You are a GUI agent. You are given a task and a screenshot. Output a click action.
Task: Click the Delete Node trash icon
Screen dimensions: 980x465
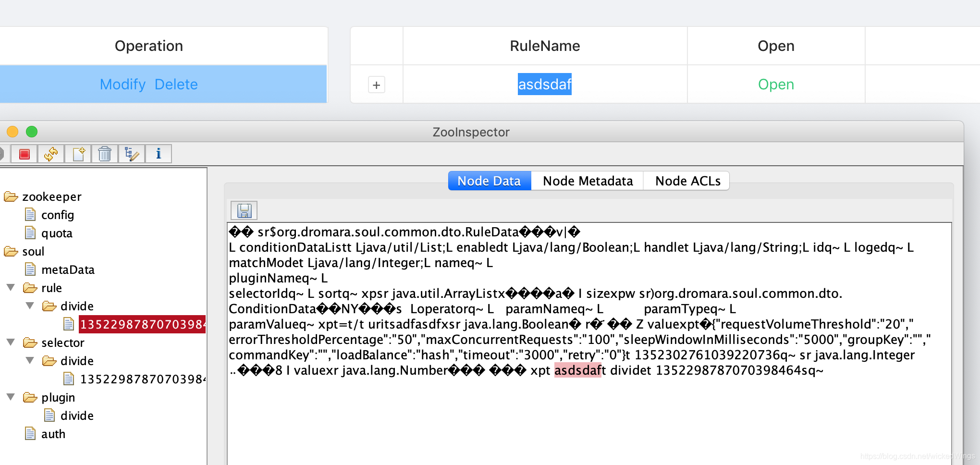coord(105,154)
